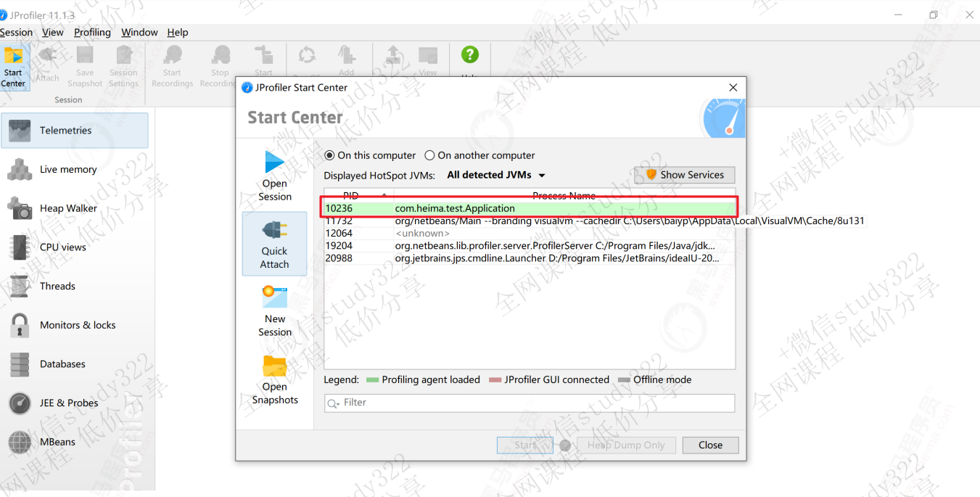Open the CPU views section
Viewport: 980px width, 497px height.
[75, 247]
